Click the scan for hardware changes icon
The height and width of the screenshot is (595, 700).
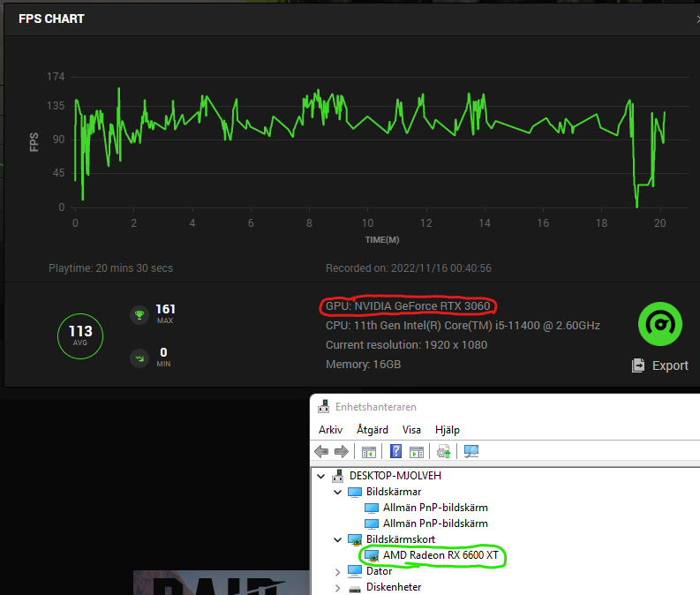click(x=471, y=452)
